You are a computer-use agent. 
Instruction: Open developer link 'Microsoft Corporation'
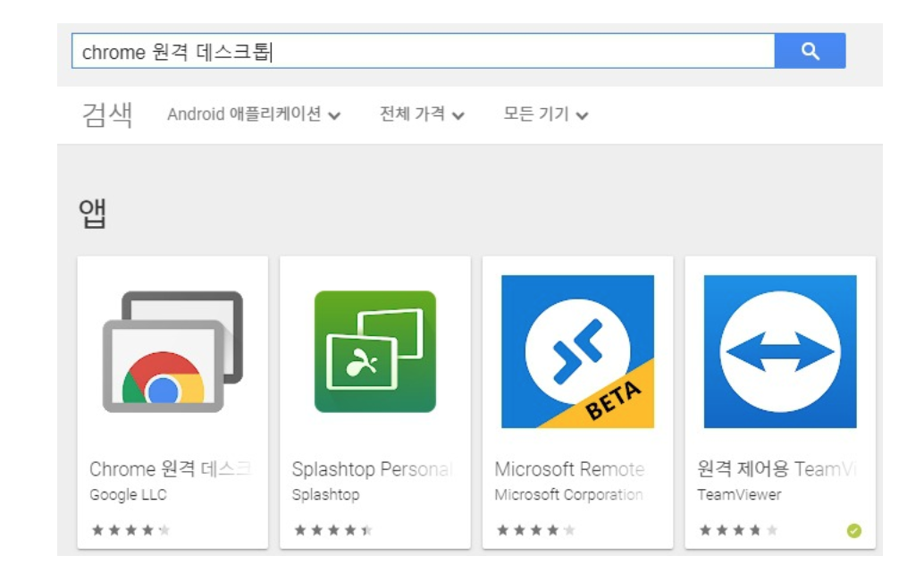point(568,494)
